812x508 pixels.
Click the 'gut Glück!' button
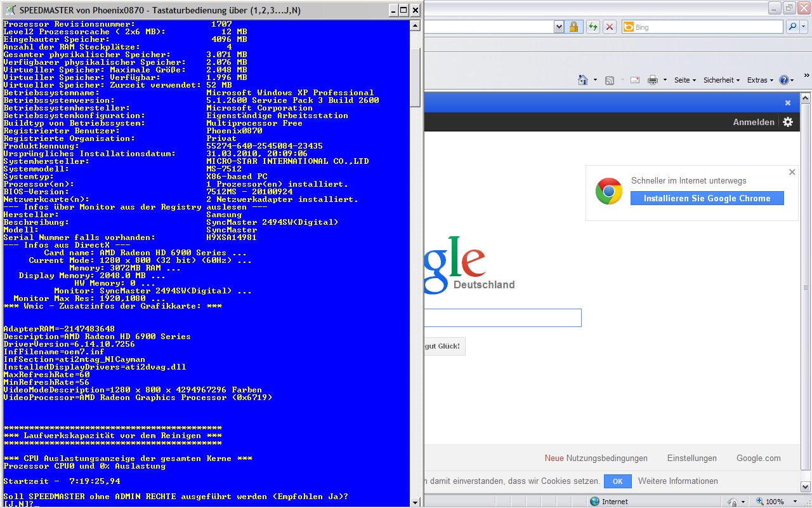coord(444,346)
